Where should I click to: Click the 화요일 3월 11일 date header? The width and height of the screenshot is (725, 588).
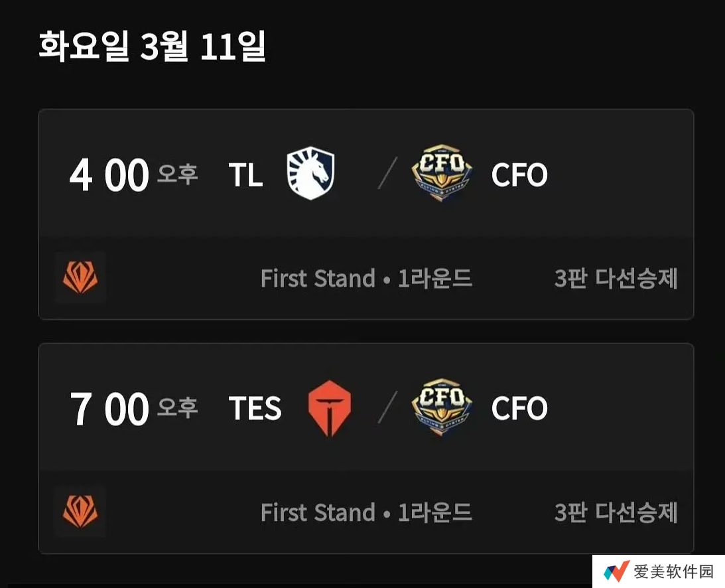152,48
